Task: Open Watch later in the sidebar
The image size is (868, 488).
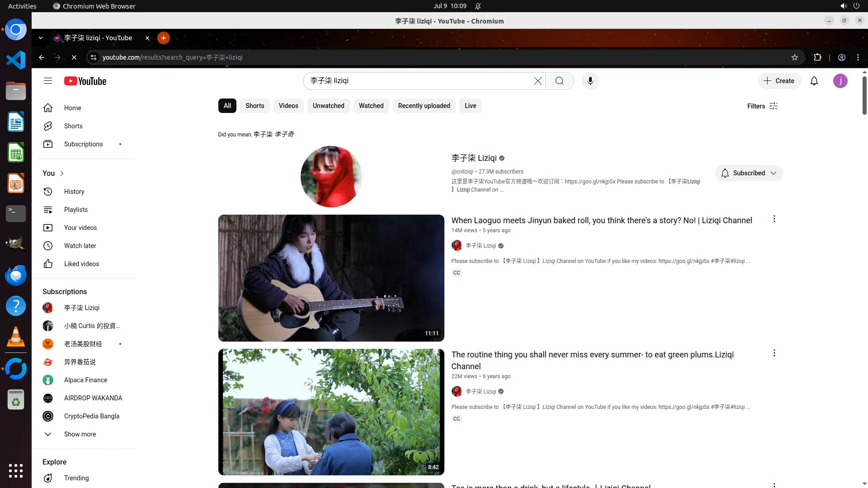Action: (80, 246)
